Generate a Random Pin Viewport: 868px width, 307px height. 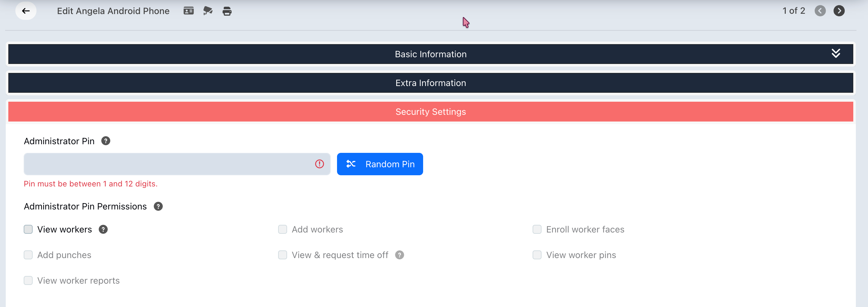tap(380, 164)
